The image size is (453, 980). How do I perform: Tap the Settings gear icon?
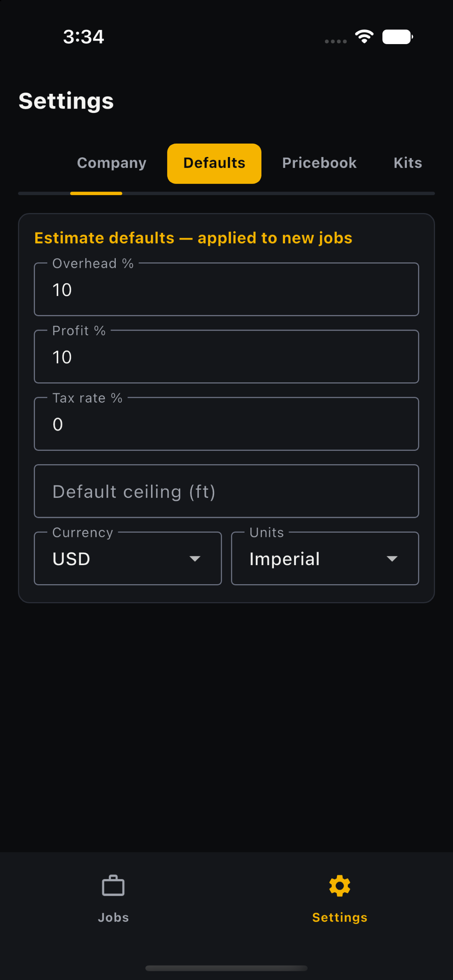[340, 886]
